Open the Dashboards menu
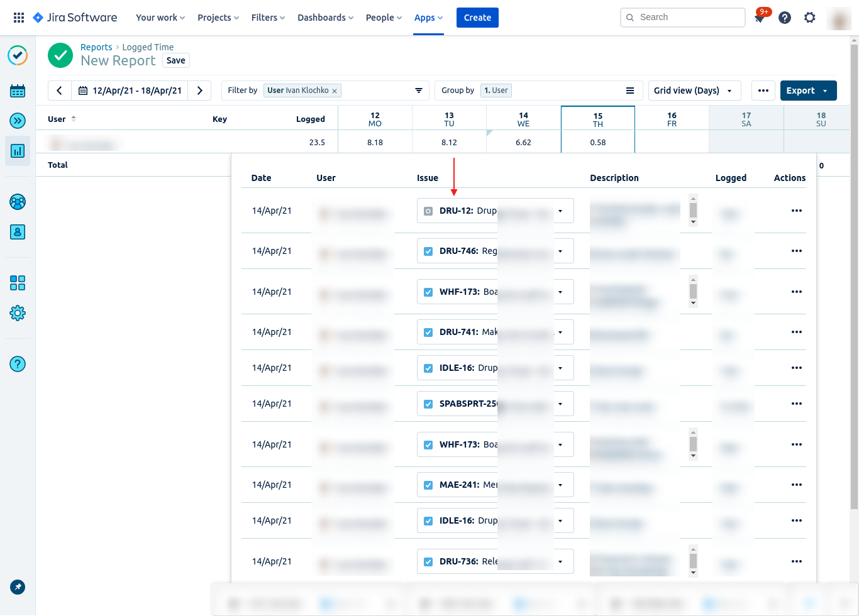The width and height of the screenshot is (859, 616). pos(325,18)
